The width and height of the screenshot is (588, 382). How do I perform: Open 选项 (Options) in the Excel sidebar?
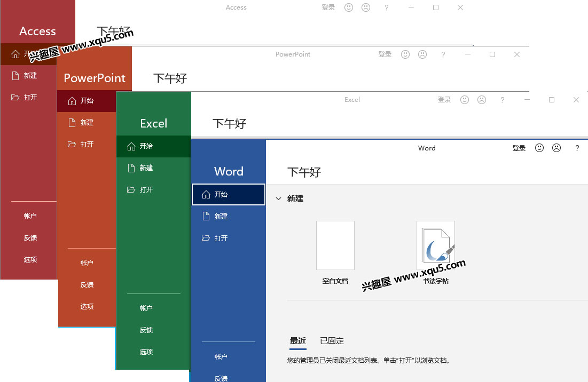pos(146,352)
